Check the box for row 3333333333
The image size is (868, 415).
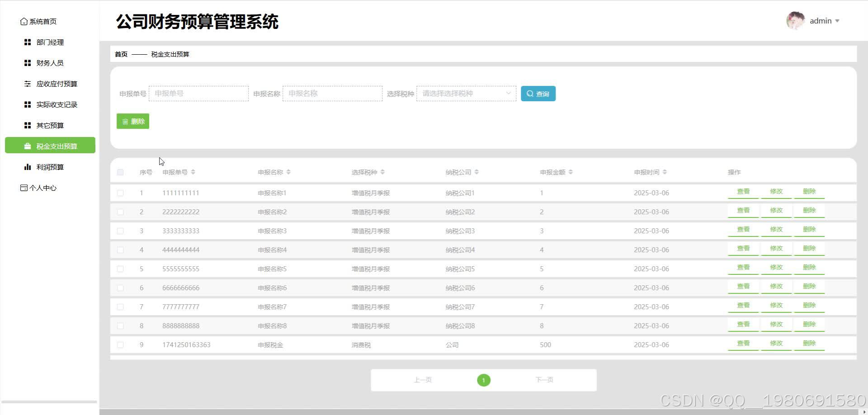(x=120, y=231)
